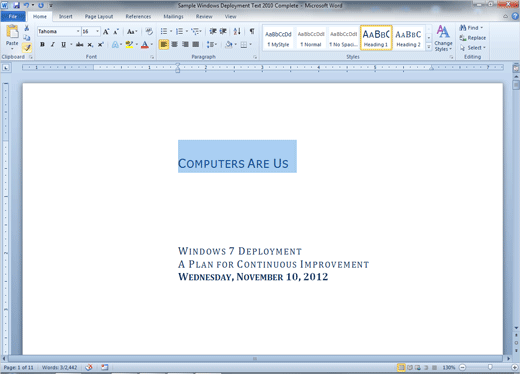Screen dimensions: 520x374
Task: Open the References tab
Action: pos(138,16)
